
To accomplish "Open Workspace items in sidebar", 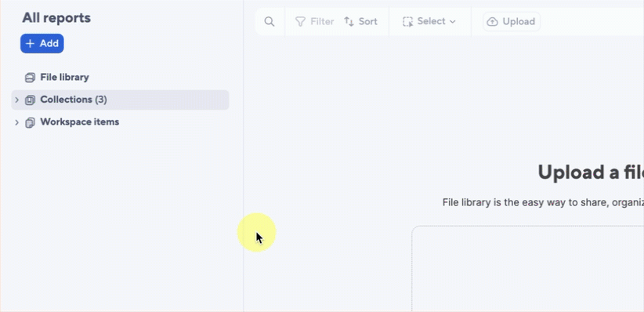I will tap(80, 122).
